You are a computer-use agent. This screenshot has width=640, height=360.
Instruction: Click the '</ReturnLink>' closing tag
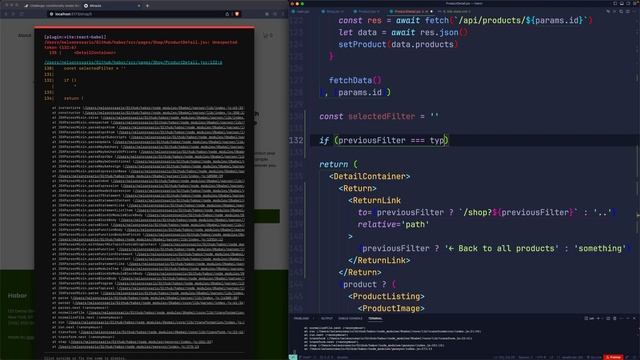click(379, 260)
